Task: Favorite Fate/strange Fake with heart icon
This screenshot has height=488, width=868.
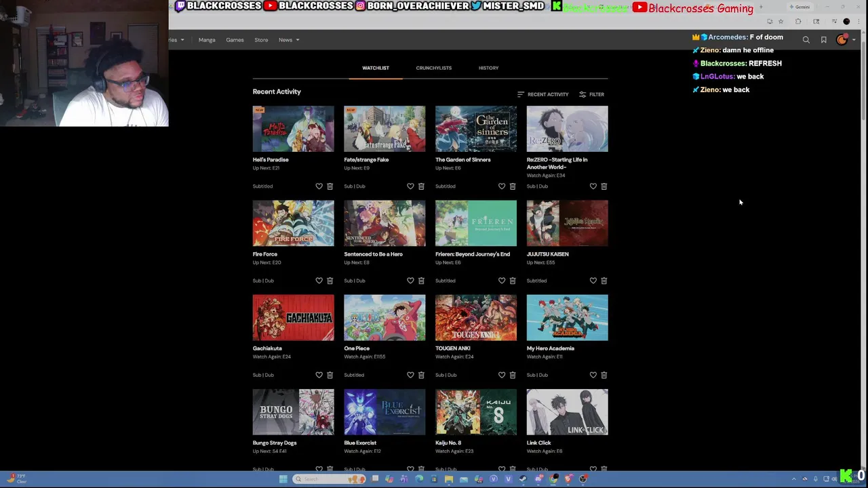Action: pos(410,186)
